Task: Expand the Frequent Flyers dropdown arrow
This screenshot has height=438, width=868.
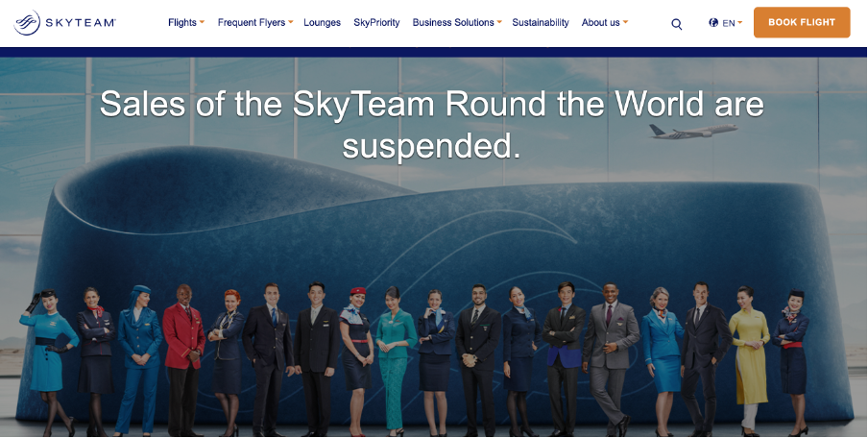Action: [x=291, y=22]
